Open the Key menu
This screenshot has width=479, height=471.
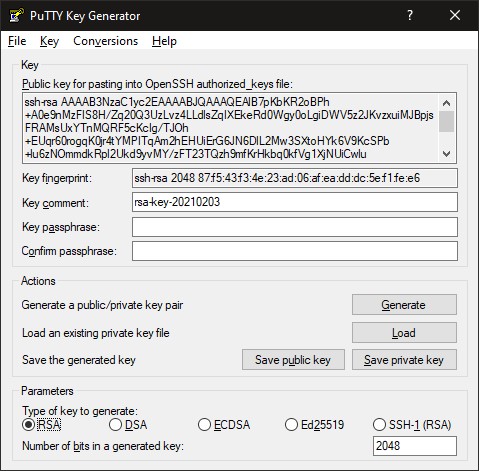pos(49,41)
